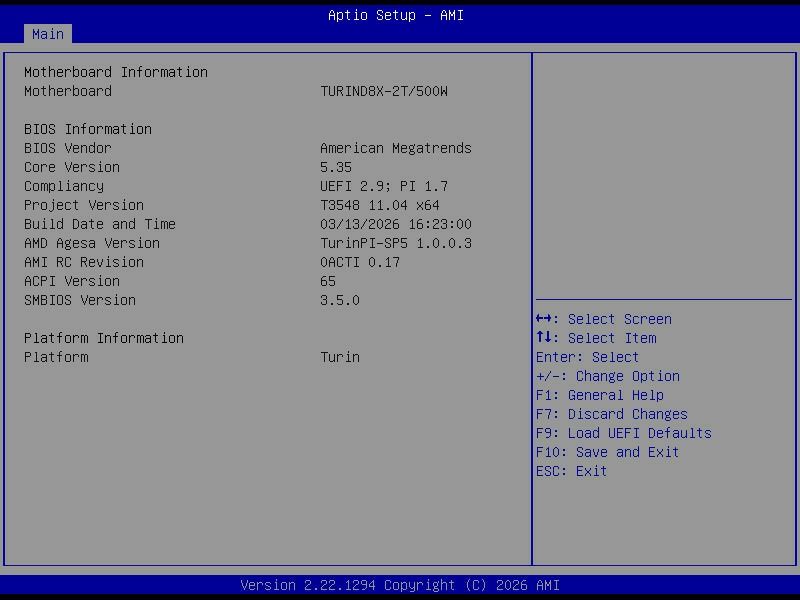Select the ACPI Version label
800x600 pixels.
tap(72, 281)
